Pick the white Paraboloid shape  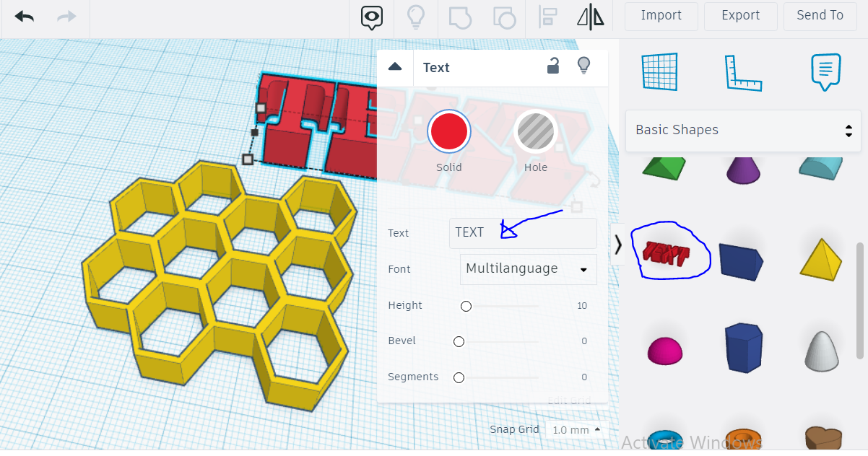pyautogui.click(x=823, y=351)
